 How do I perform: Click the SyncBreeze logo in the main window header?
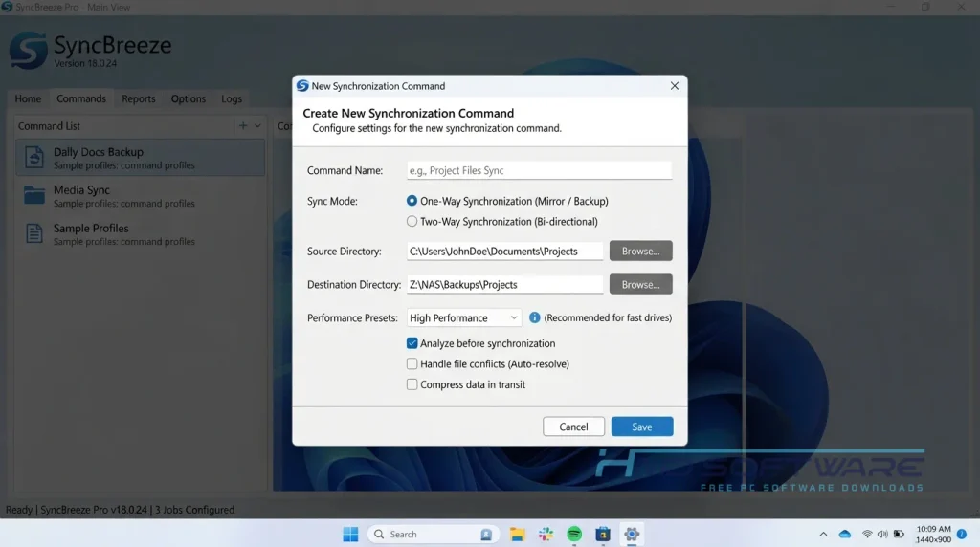click(x=28, y=51)
